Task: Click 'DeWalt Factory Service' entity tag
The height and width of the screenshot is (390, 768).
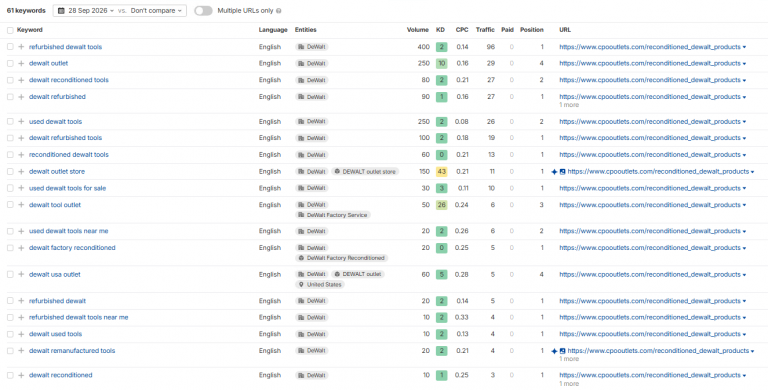Action: pyautogui.click(x=333, y=215)
